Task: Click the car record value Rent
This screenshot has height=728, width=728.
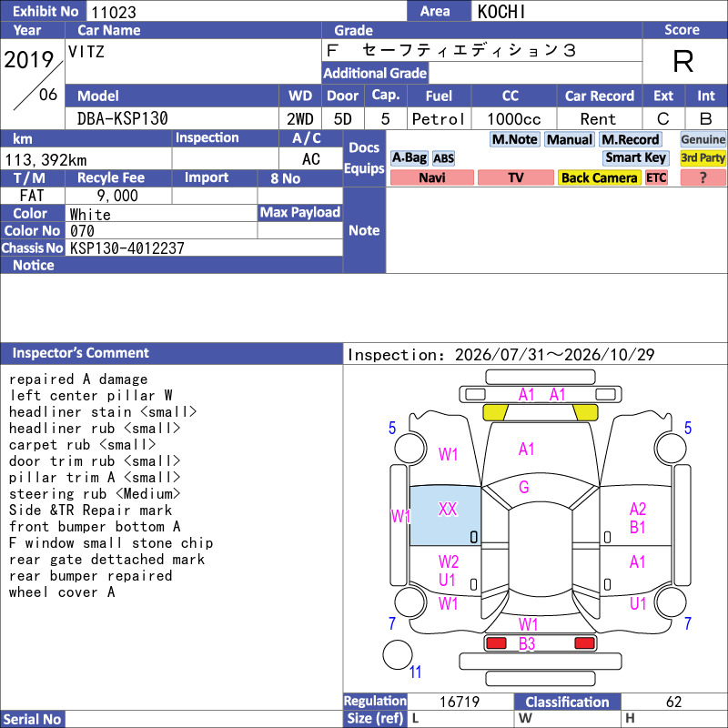Action: coord(598,119)
